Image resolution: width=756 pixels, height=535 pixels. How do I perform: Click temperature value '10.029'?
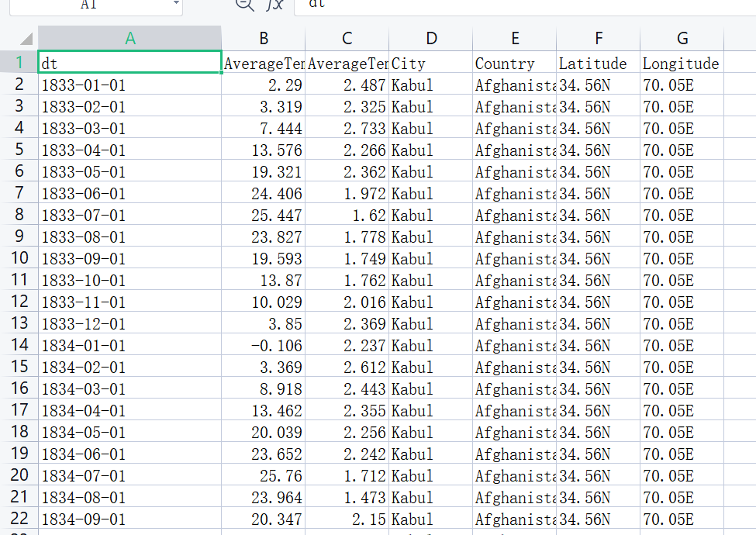coord(264,302)
